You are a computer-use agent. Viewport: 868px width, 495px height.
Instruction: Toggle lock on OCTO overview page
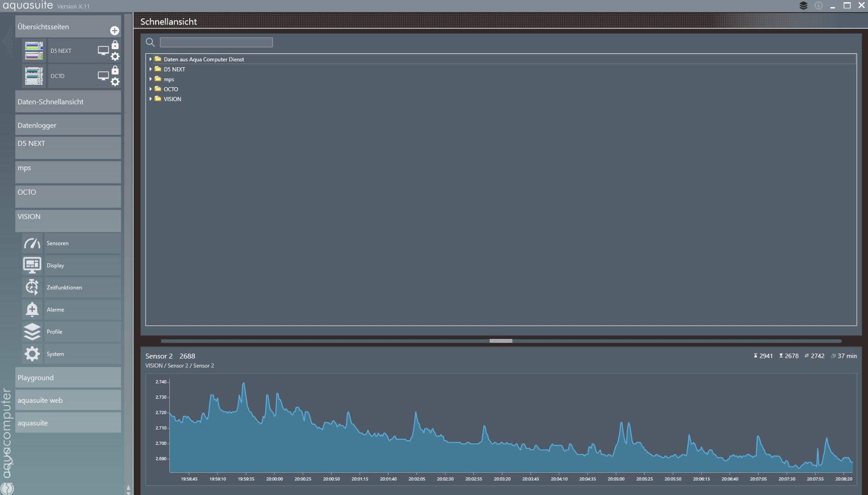click(x=115, y=70)
